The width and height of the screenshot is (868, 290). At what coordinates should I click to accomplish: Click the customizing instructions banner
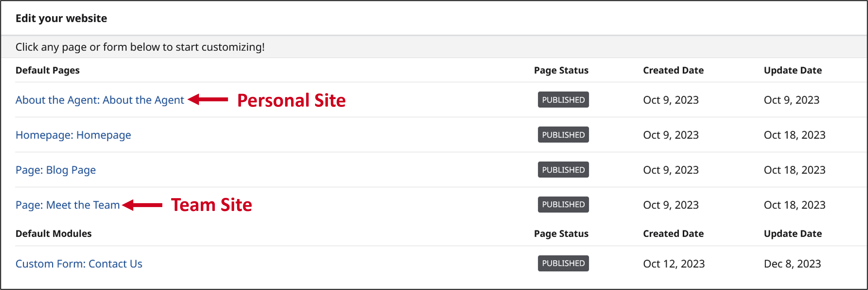click(x=140, y=47)
